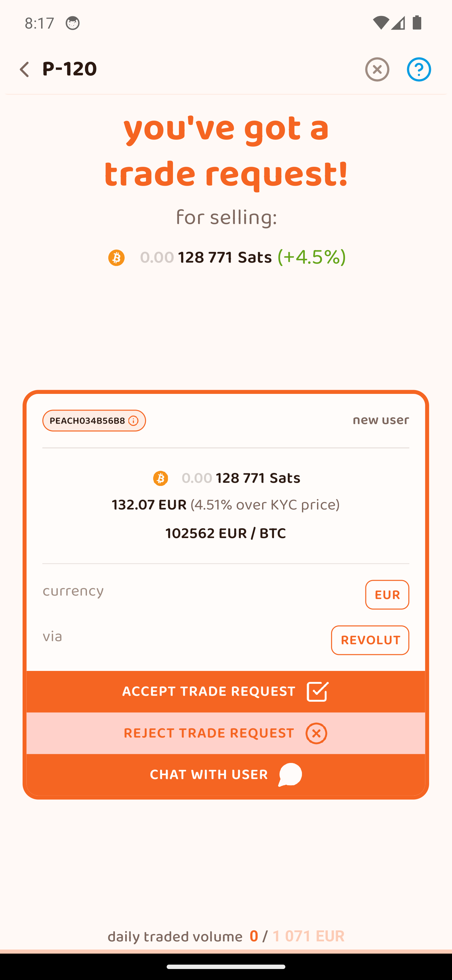The height and width of the screenshot is (980, 452).
Task: Tap the circled X on Reject Trade Request
Action: point(316,733)
